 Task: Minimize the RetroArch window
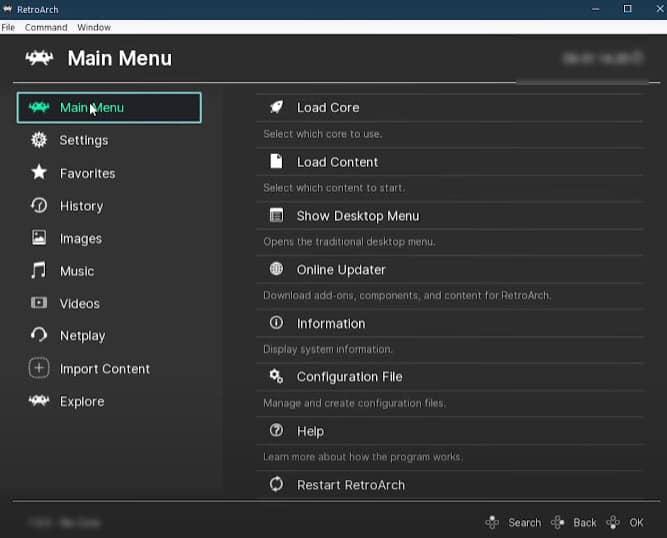596,9
